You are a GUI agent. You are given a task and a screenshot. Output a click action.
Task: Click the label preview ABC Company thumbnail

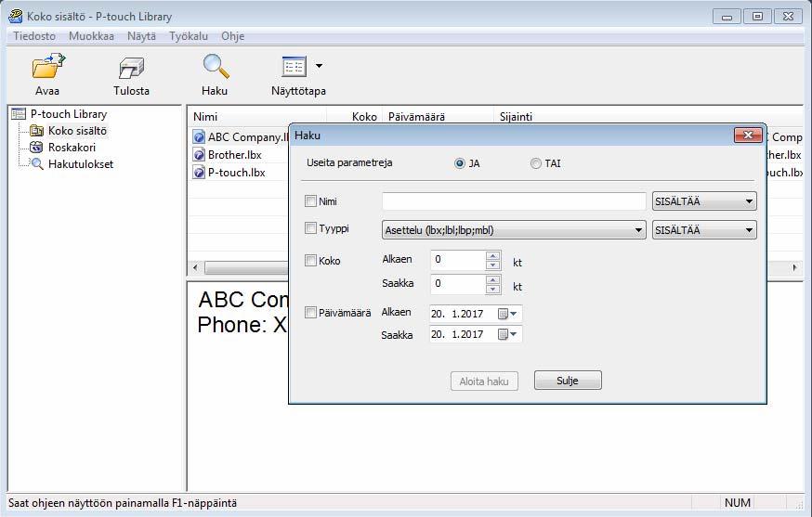tap(242, 312)
